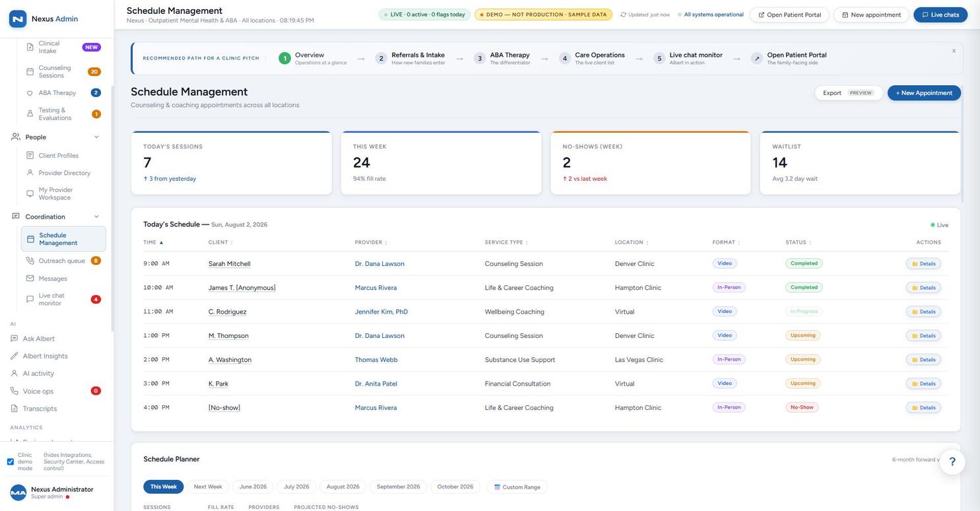Open Testing & Evaluations sidebar item
The height and width of the screenshot is (511, 980).
point(63,114)
